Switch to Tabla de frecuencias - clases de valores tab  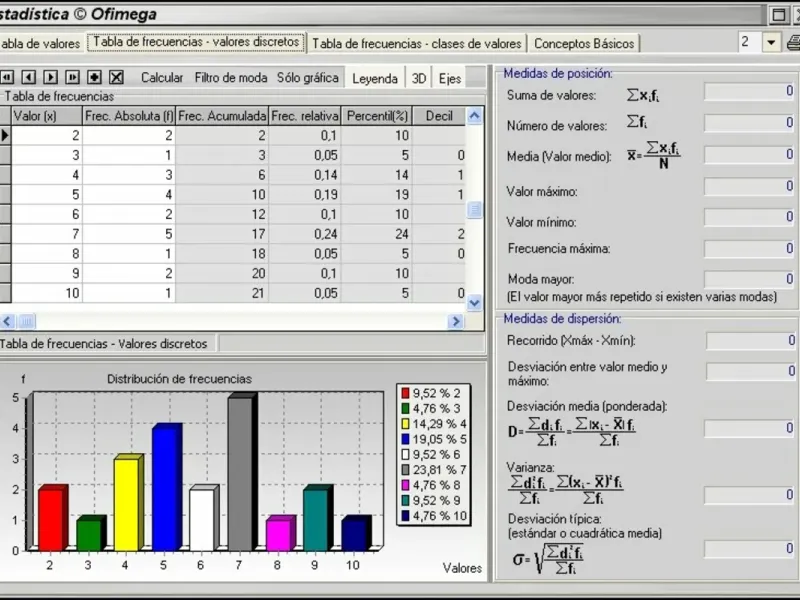(416, 44)
